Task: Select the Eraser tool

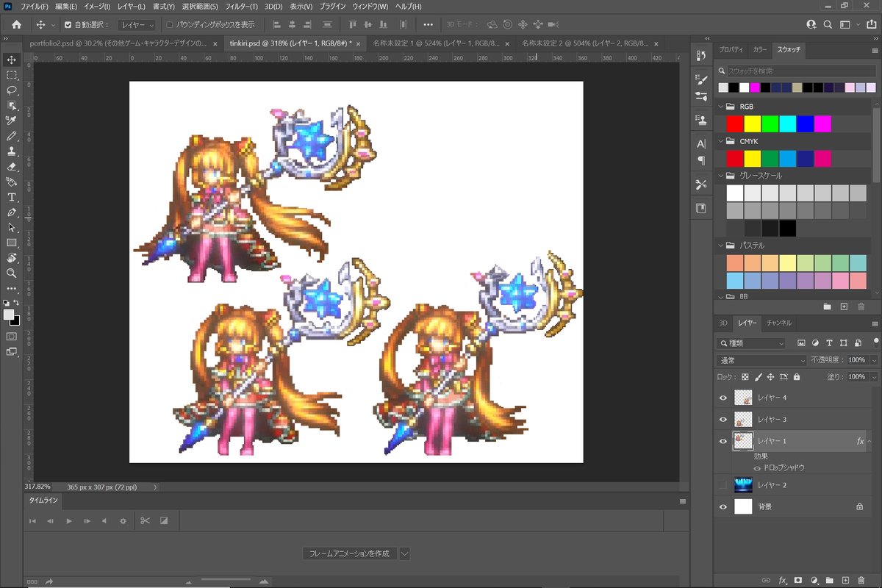Action: point(12,166)
